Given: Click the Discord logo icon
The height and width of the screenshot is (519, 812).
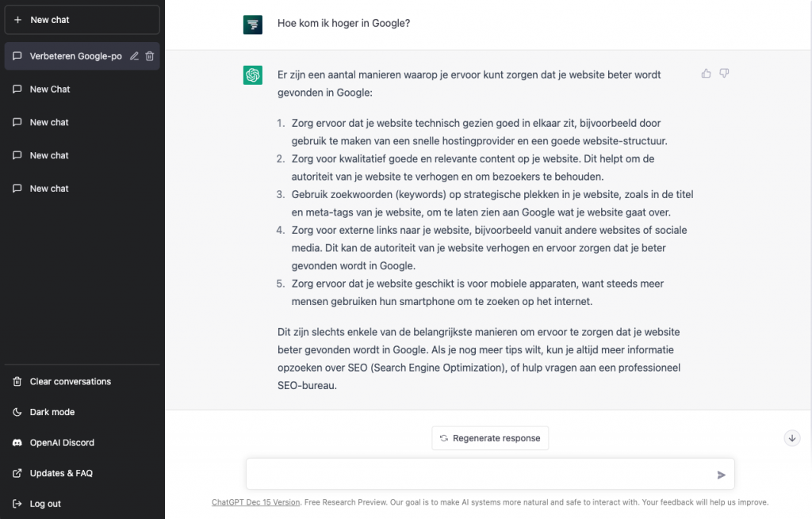Looking at the screenshot, I should click(17, 442).
